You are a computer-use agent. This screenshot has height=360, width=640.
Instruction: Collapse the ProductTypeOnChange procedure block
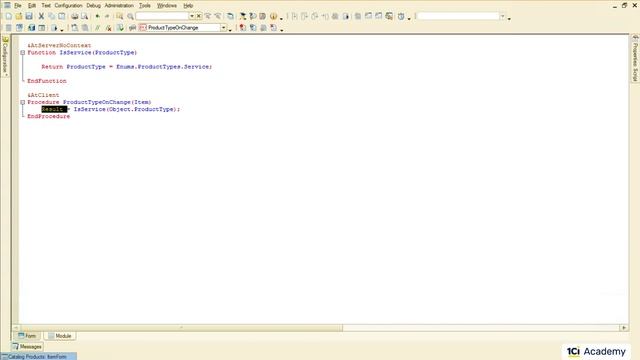click(22, 102)
